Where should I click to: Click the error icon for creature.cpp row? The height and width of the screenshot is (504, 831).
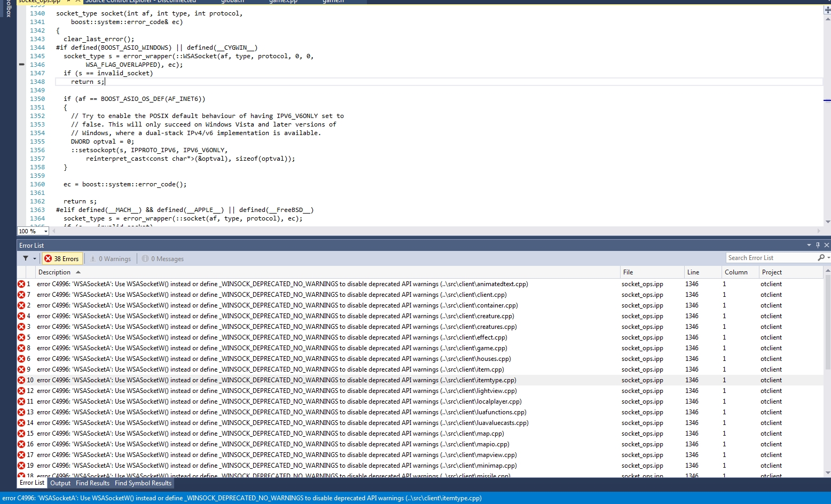[x=21, y=316]
